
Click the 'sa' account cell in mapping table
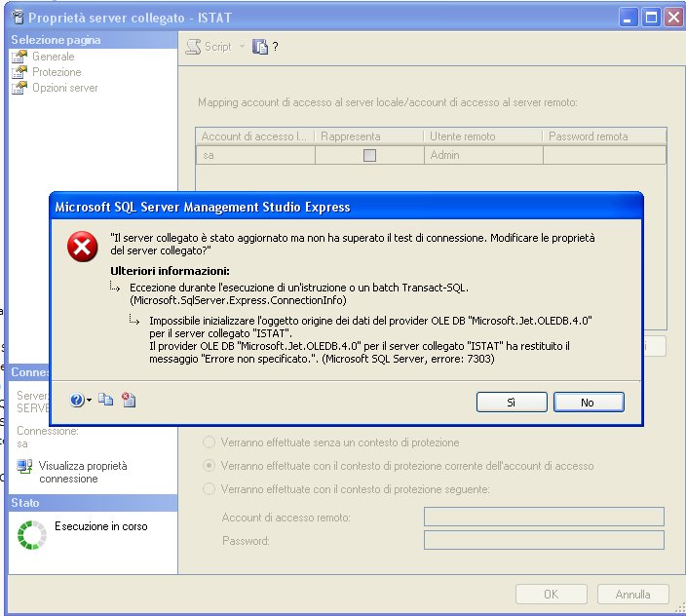click(255, 155)
